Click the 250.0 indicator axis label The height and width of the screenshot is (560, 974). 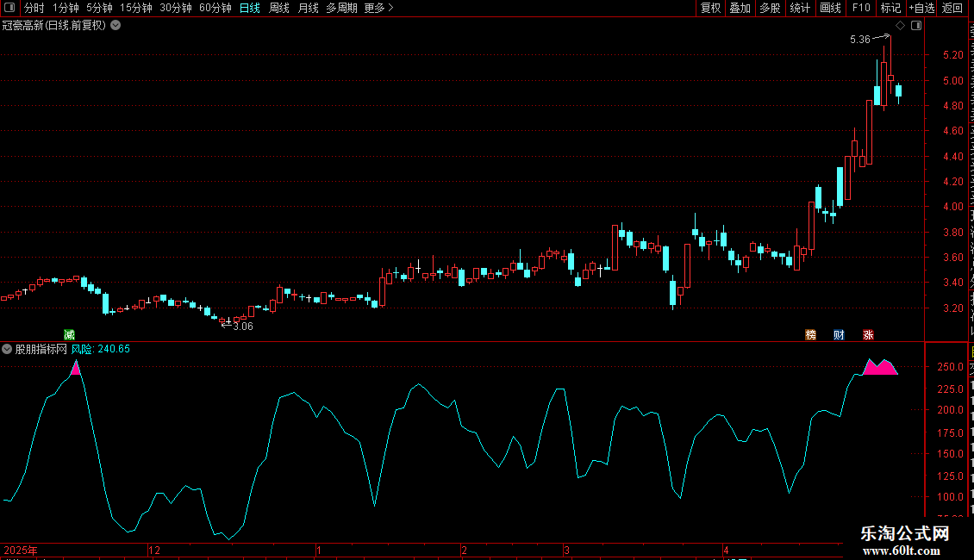pos(950,367)
